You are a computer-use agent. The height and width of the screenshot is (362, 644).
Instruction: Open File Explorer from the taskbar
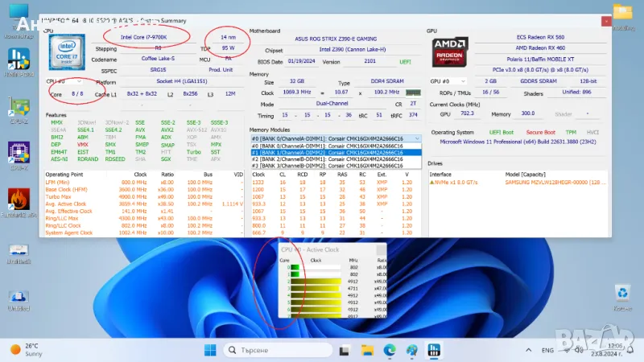coord(368,350)
